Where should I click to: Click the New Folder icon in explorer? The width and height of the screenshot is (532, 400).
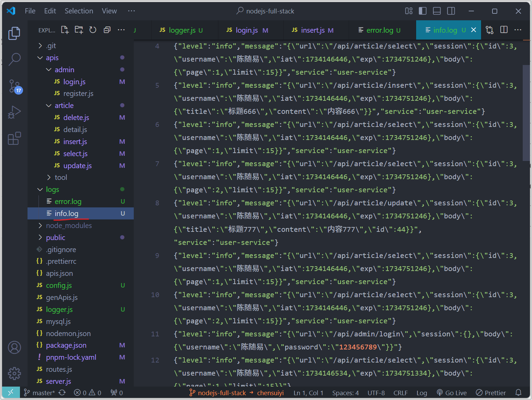point(79,30)
